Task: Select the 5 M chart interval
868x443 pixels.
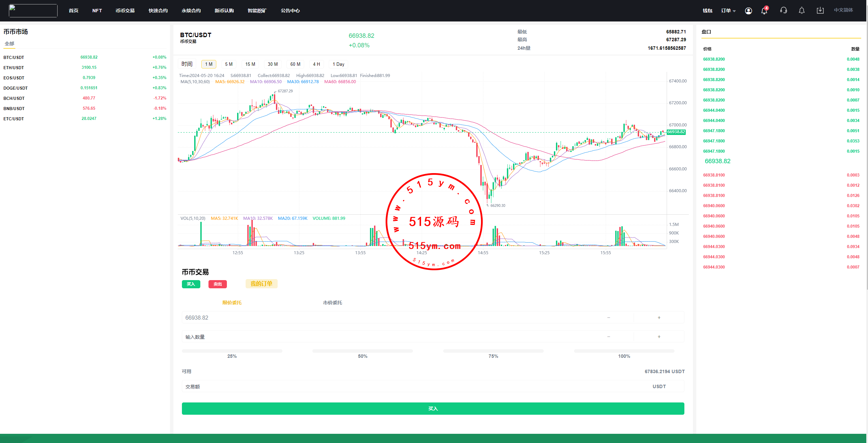Action: pyautogui.click(x=229, y=64)
